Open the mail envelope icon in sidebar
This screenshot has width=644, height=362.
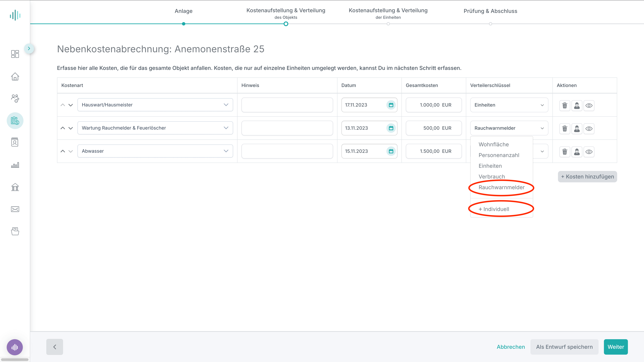click(15, 209)
